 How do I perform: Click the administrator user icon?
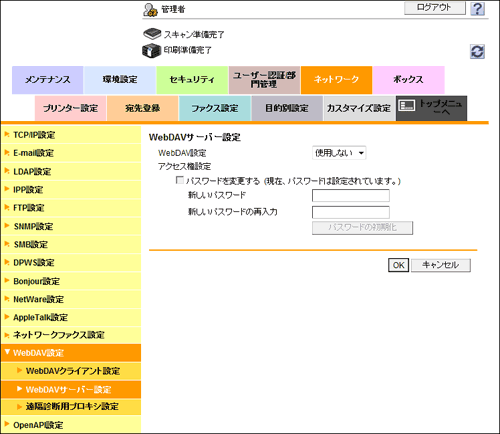[150, 10]
